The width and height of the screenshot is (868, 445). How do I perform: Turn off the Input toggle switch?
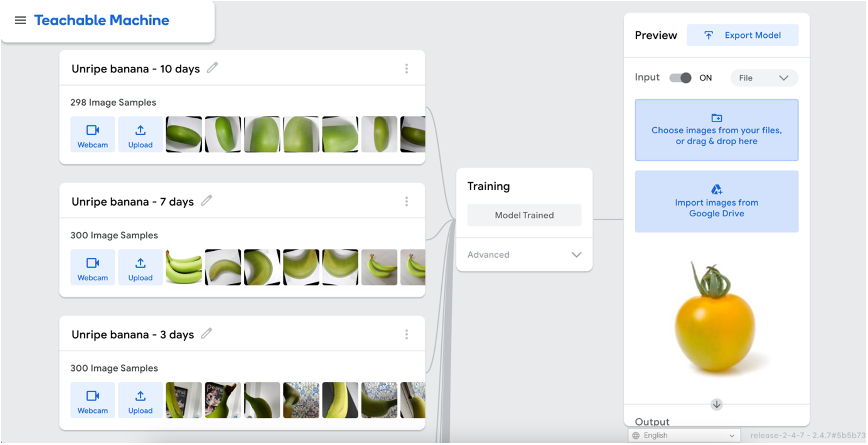point(680,78)
